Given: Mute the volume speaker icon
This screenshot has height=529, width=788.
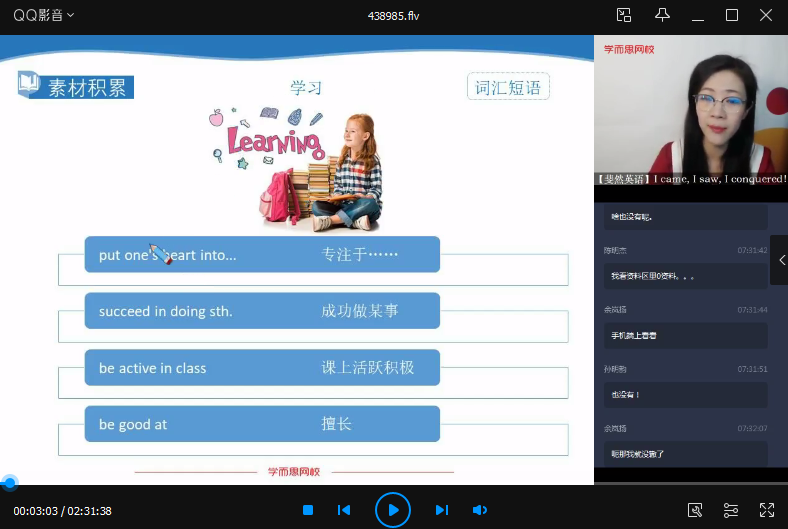Looking at the screenshot, I should (x=480, y=510).
